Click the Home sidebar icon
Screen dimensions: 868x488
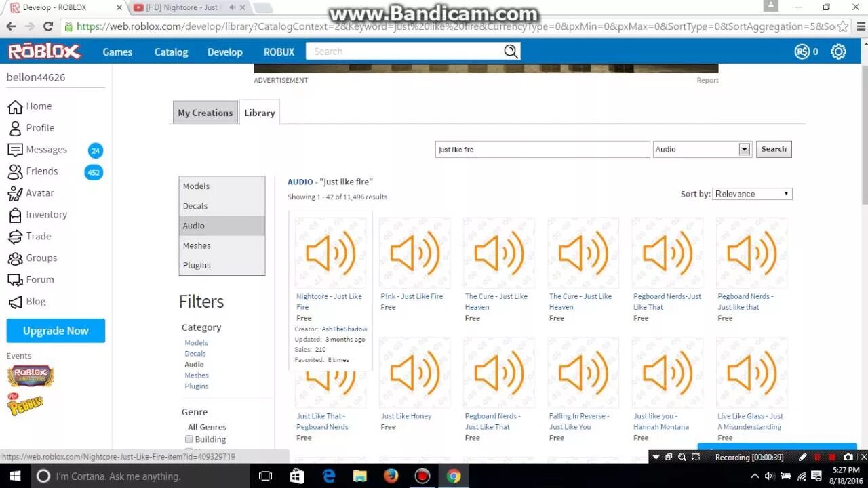click(x=15, y=106)
